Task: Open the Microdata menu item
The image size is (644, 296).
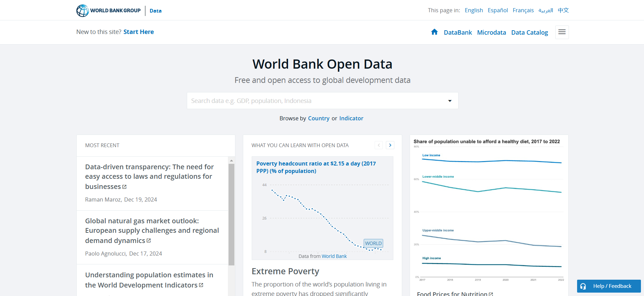Action: click(491, 32)
